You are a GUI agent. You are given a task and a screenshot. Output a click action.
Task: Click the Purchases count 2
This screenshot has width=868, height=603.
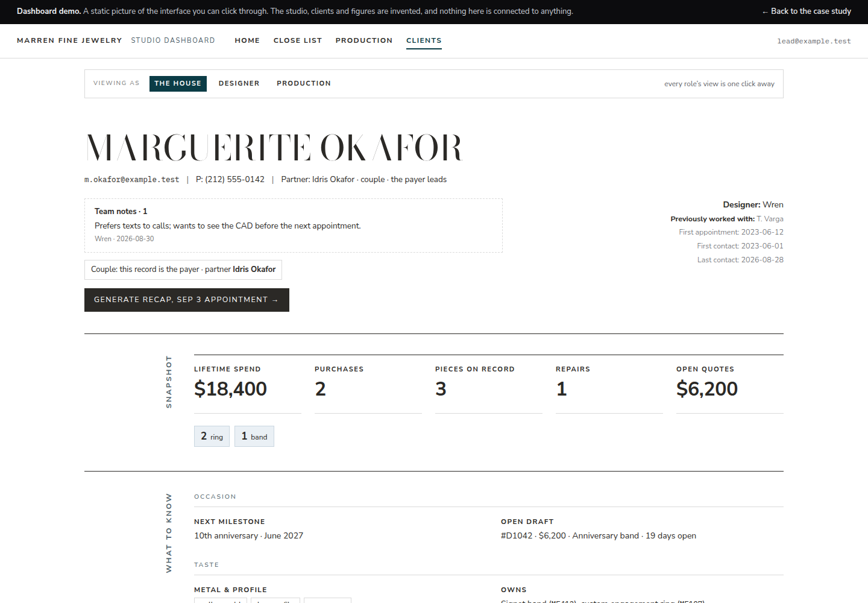coord(321,389)
